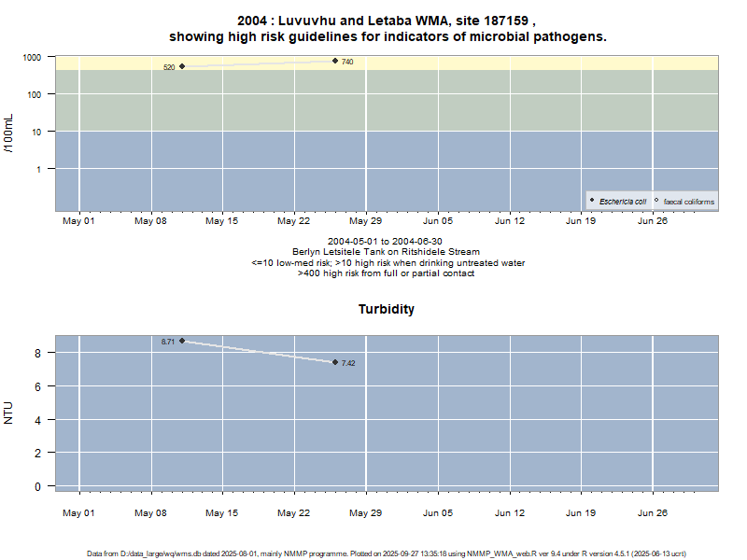Click the 'Escherichia coli' legend text
Screen dimensions: 747x560
(x=623, y=201)
